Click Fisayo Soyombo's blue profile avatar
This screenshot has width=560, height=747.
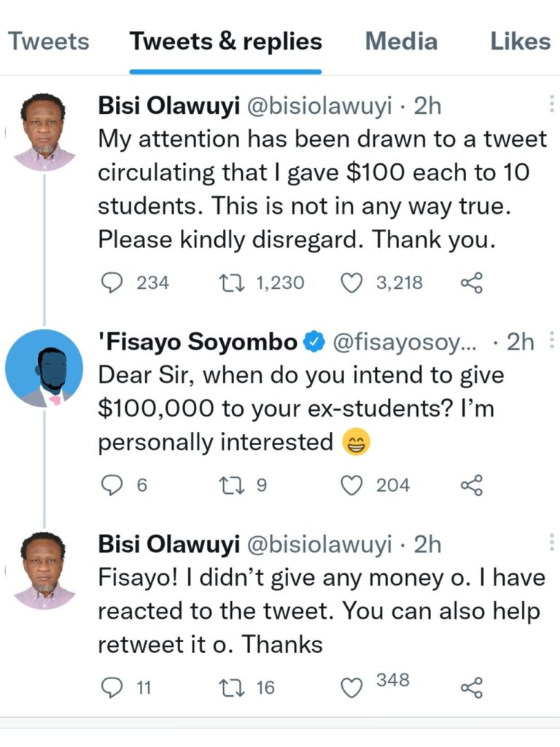44,368
